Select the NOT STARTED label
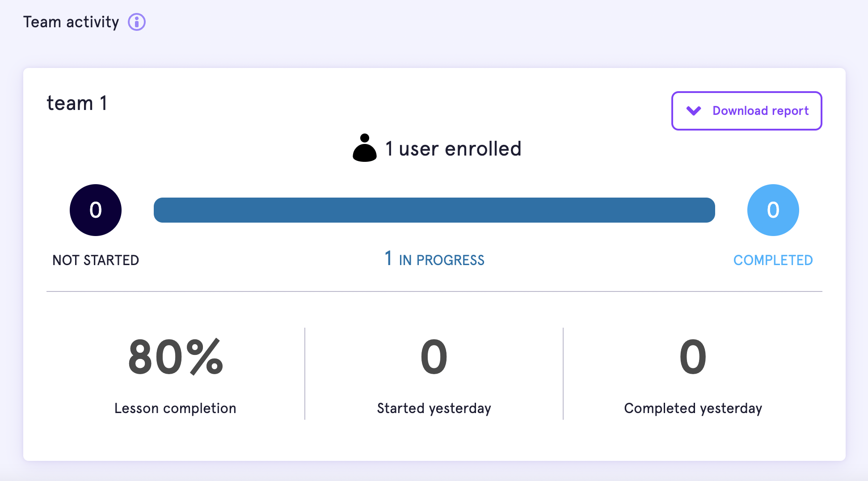868x481 pixels. 96,260
